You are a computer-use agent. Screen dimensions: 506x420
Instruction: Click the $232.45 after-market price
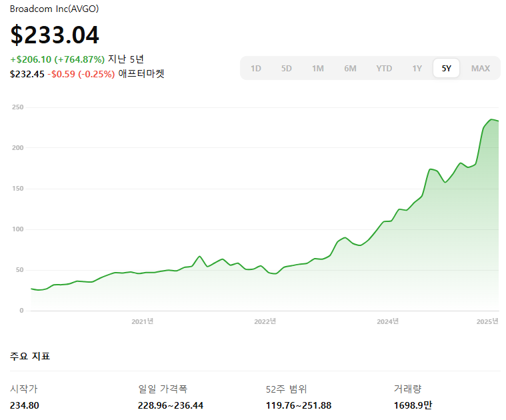27,74
